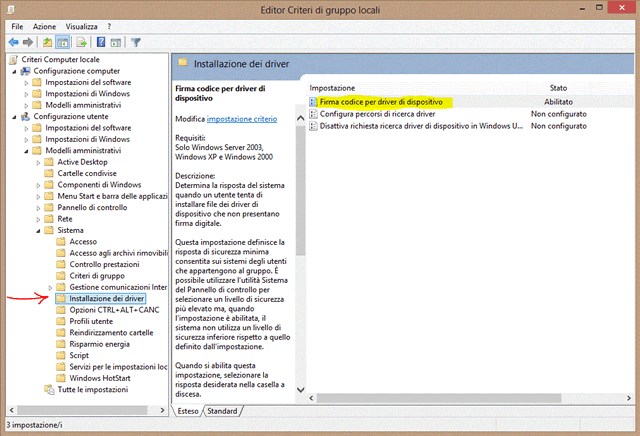Toggle the Show/Hide action pane icon
This screenshot has height=436, width=640.
116,42
